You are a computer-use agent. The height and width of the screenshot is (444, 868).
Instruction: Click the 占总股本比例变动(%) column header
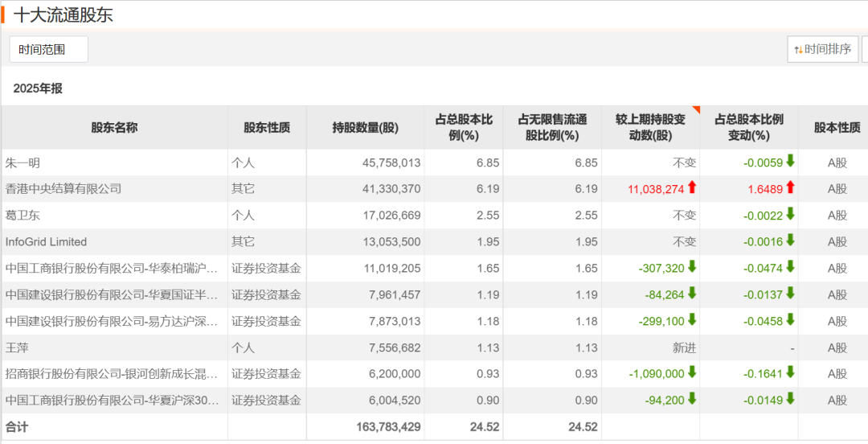pyautogui.click(x=748, y=127)
